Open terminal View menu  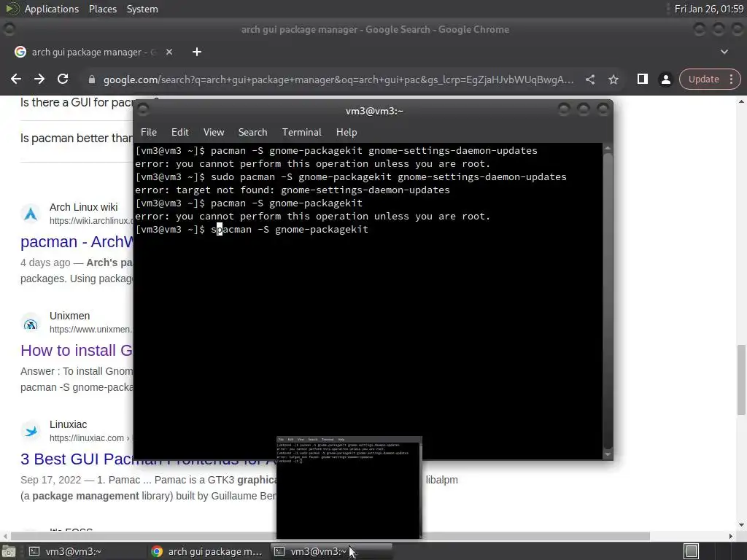214,132
